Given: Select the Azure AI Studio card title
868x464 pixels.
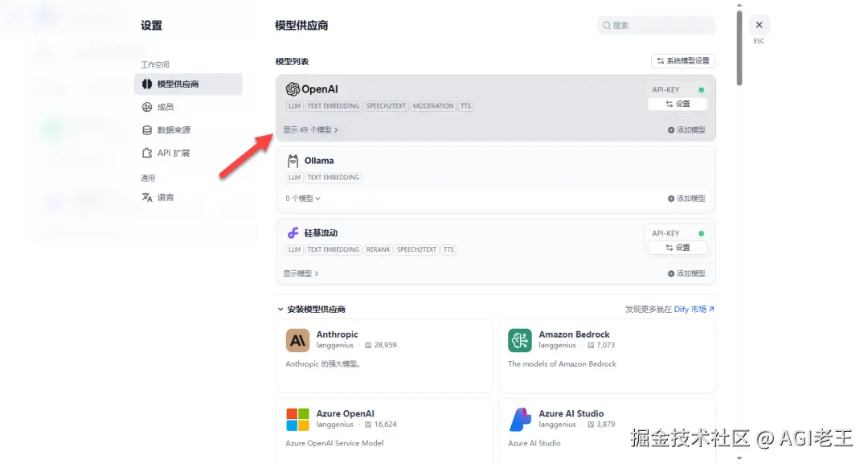Looking at the screenshot, I should (571, 413).
